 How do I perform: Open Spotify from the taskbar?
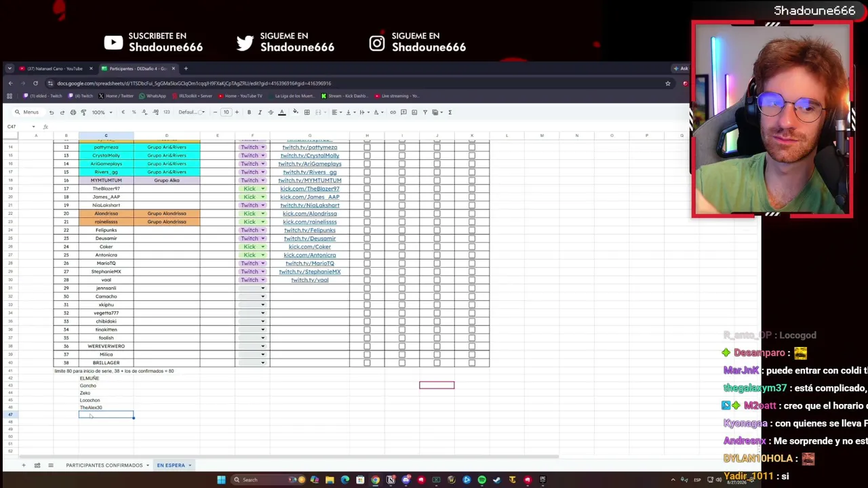click(481, 480)
